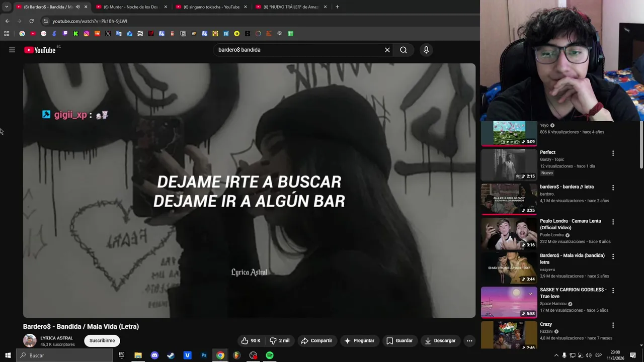The image size is (644, 362).
Task: Open options for 'Mala vida (bandida) letra'
Action: point(613,256)
